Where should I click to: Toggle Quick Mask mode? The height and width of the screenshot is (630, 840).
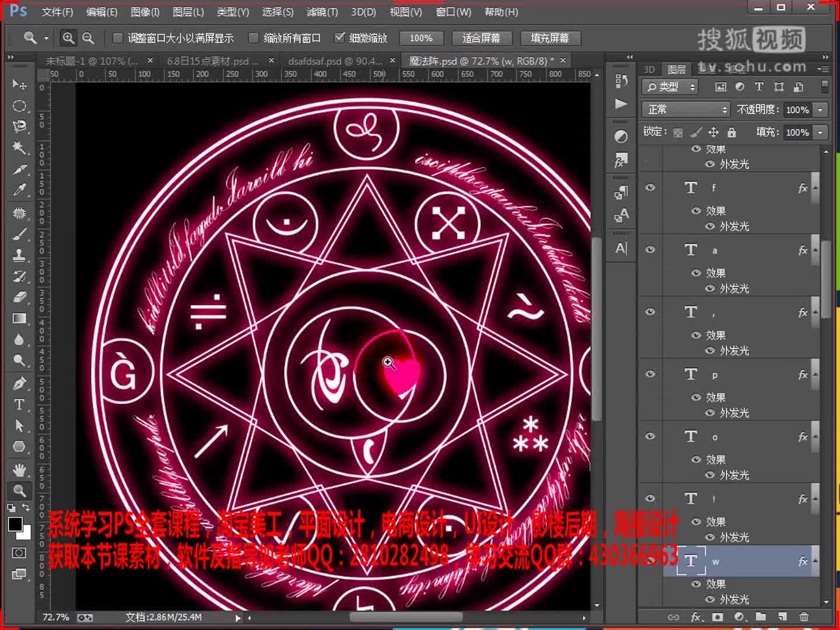[x=19, y=552]
